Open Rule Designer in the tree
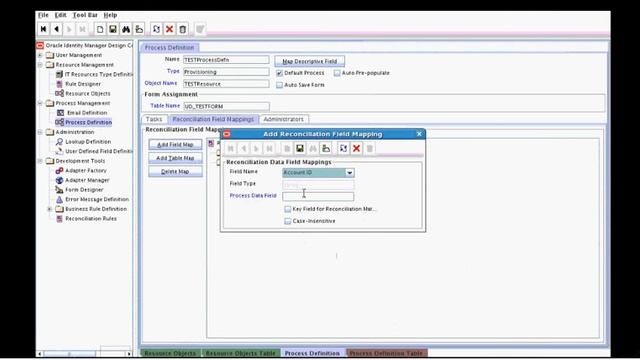This screenshot has height=360, width=640. pos(83,84)
